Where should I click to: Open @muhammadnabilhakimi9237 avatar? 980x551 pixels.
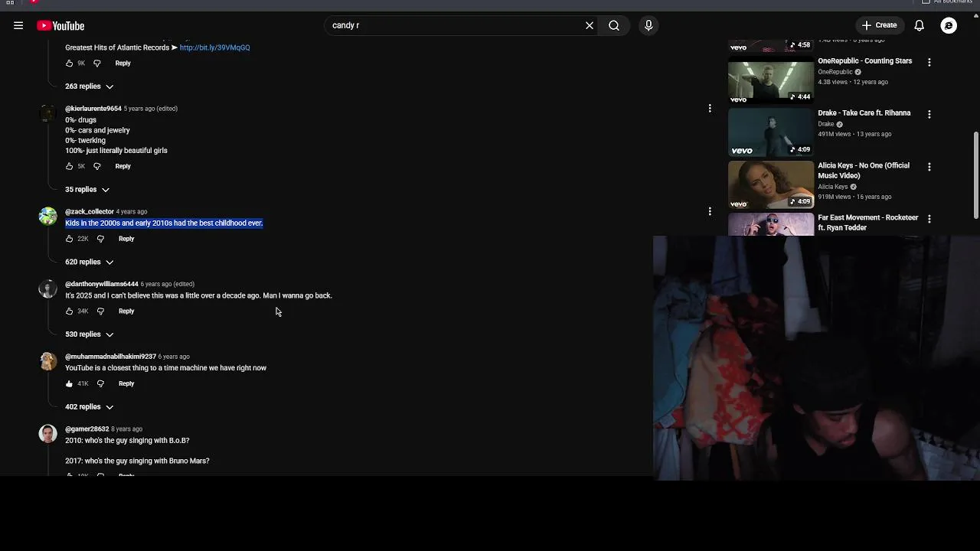tap(48, 361)
